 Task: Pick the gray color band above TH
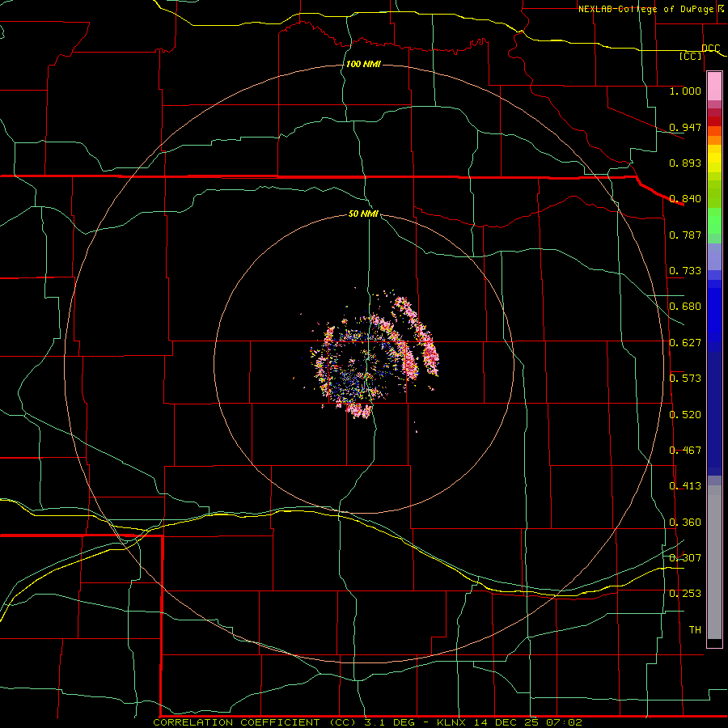pyautogui.click(x=714, y=562)
